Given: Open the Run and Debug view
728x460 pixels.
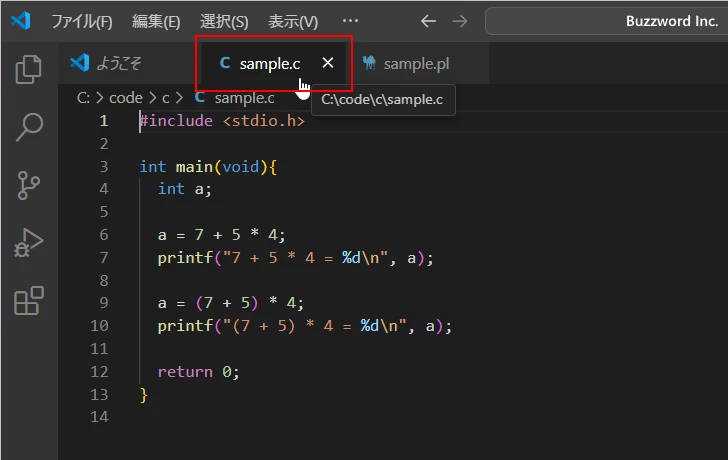Looking at the screenshot, I should tap(29, 243).
